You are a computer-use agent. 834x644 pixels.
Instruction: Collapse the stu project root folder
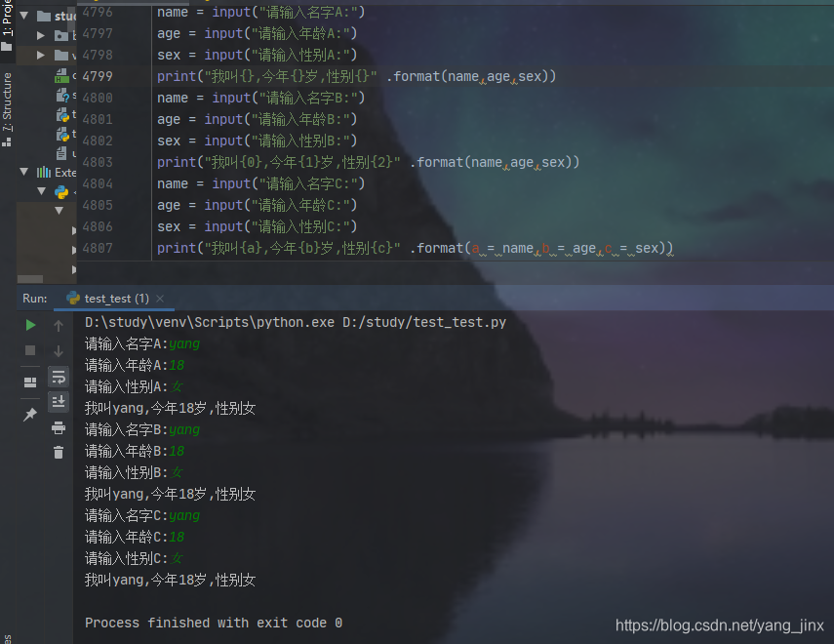pos(24,16)
